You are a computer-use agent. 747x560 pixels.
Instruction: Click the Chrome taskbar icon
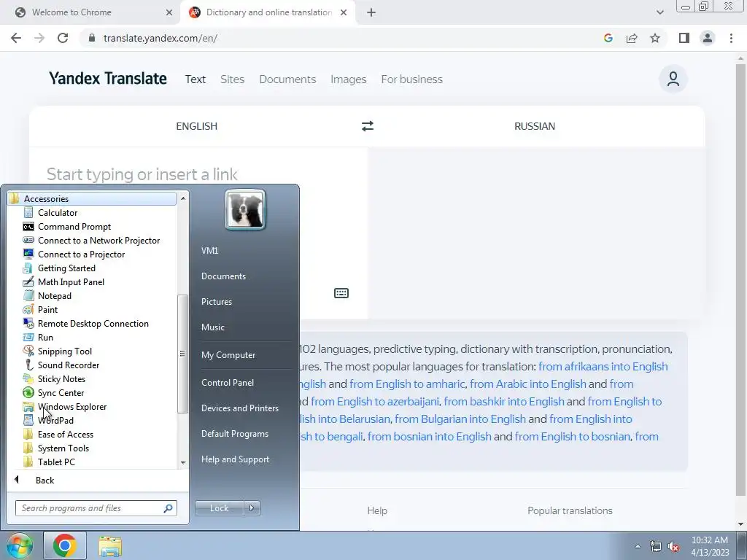(x=65, y=545)
